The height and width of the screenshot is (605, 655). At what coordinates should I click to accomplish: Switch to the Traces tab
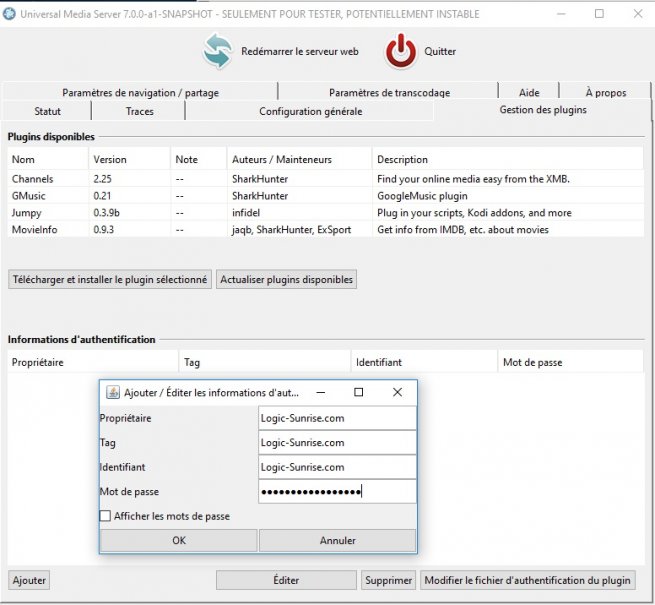coord(139,111)
